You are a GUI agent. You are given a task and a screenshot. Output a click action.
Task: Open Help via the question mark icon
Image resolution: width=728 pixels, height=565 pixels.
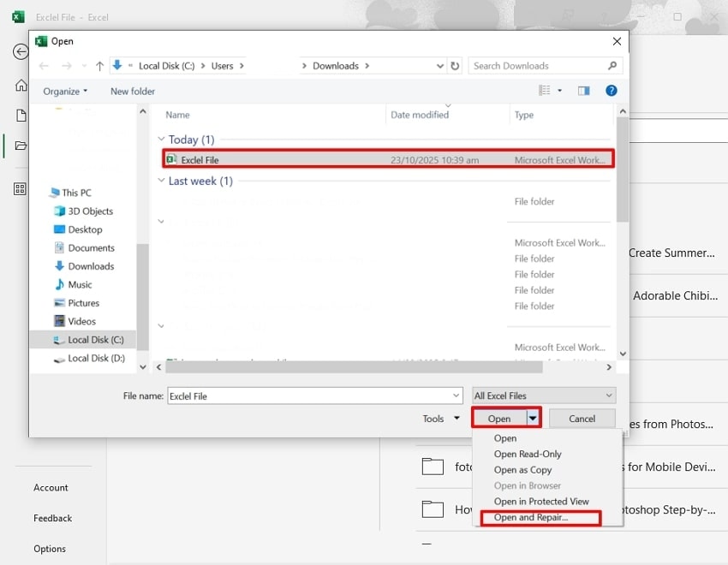click(611, 91)
